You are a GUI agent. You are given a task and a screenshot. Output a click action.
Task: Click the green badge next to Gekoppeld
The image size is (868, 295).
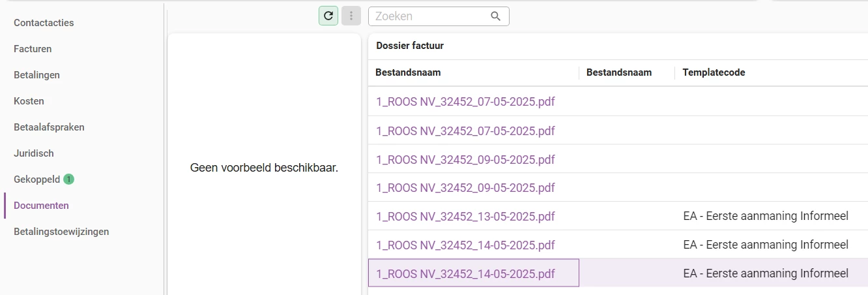click(68, 179)
